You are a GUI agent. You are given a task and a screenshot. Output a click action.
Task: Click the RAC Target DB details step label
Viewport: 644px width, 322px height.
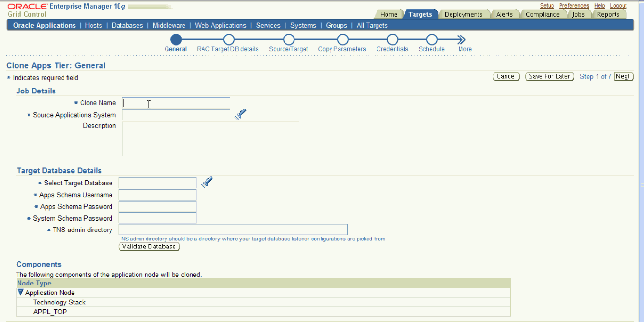point(228,49)
